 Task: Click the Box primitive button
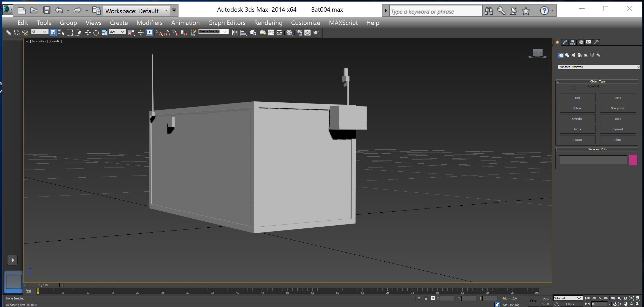point(578,98)
